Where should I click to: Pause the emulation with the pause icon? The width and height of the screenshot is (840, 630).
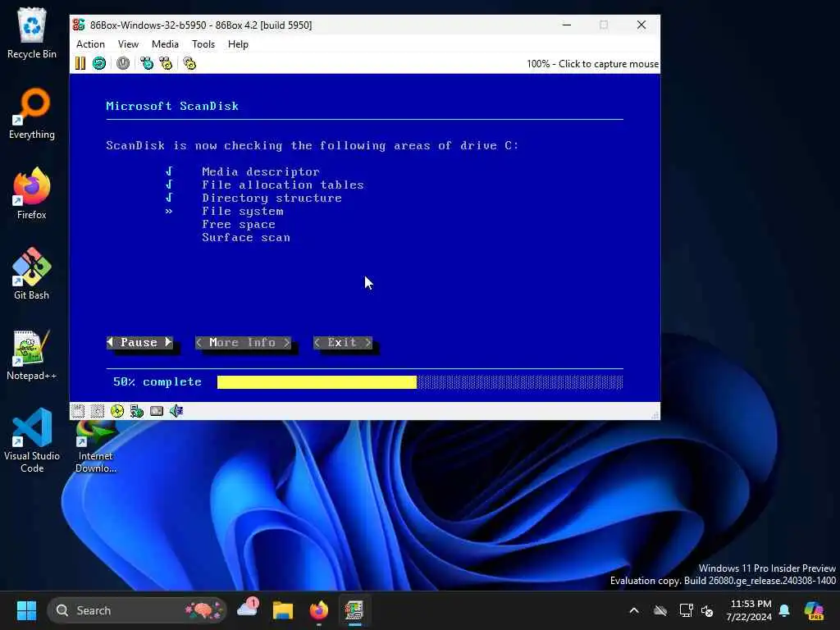coord(80,63)
